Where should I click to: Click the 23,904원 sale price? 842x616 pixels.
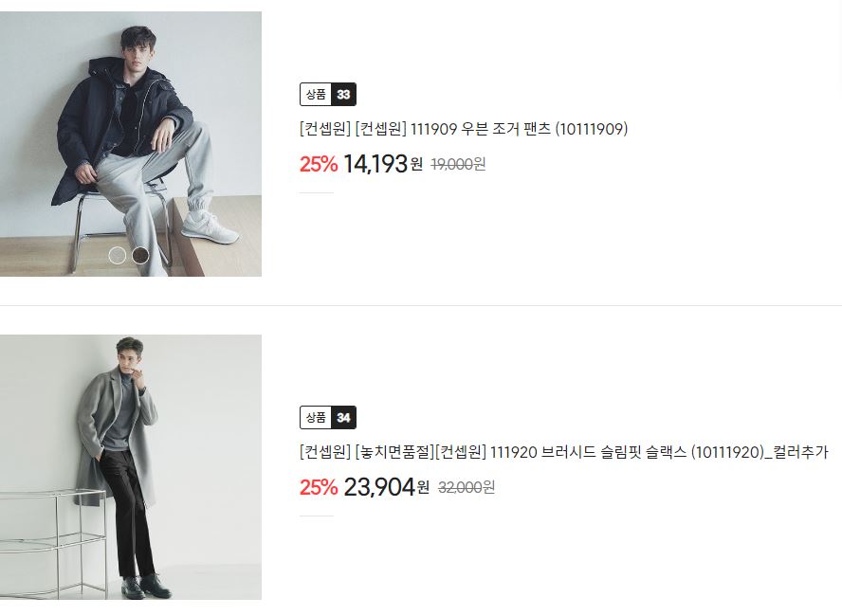(x=386, y=487)
